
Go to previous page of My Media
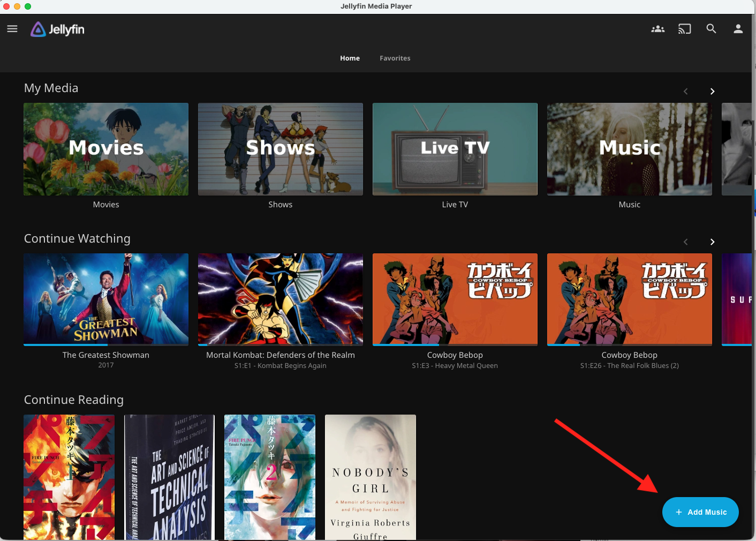(685, 92)
